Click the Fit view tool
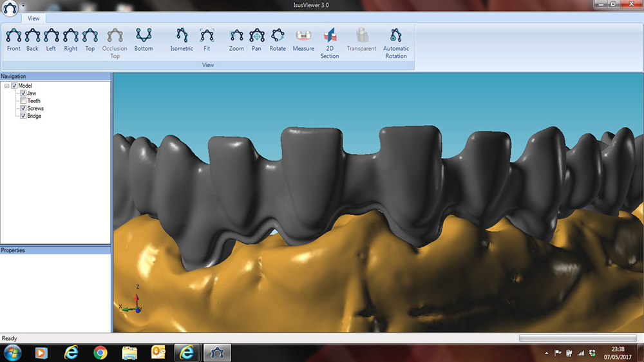644x362 pixels. click(x=207, y=39)
